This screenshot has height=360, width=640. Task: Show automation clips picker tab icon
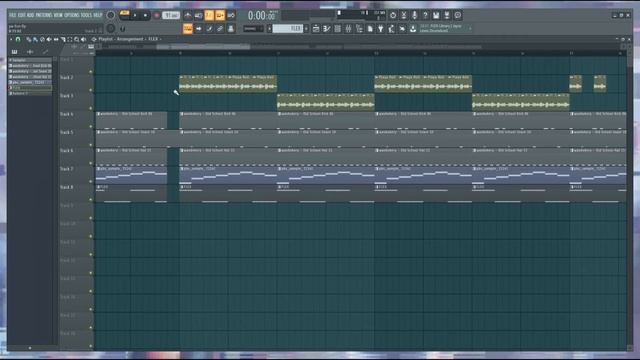(x=45, y=52)
